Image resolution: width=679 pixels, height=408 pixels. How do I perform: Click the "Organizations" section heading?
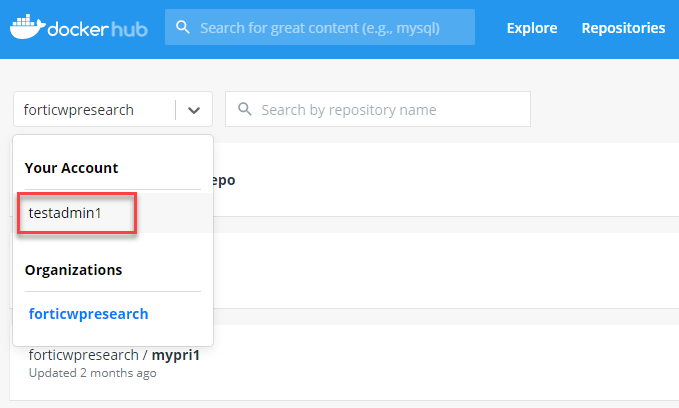click(76, 270)
